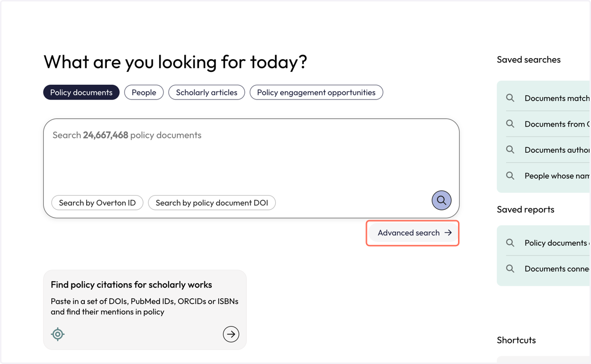The height and width of the screenshot is (364, 591).
Task: Open the circled arrow in citations card
Action: point(231,334)
